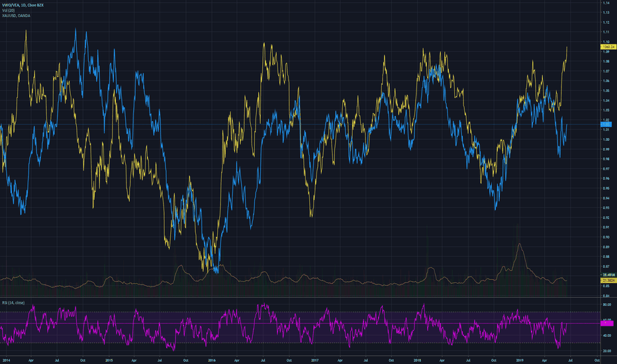Click the 2014 time axis label
The width and height of the screenshot is (617, 364).
tap(7, 360)
